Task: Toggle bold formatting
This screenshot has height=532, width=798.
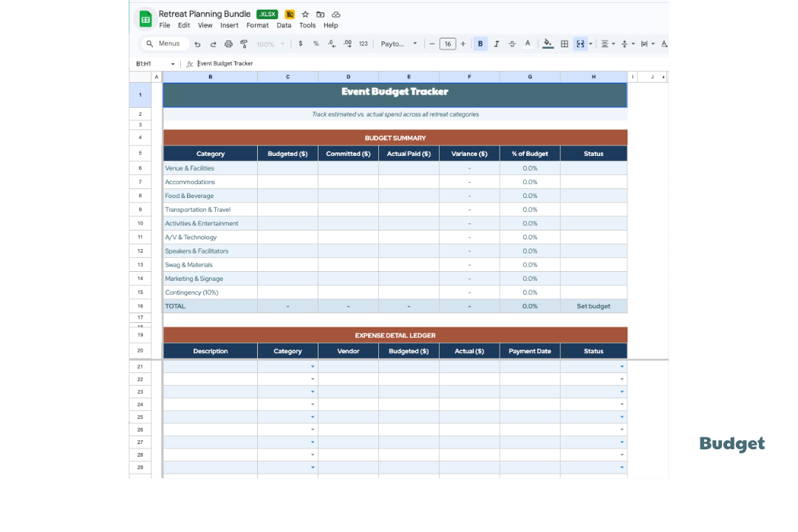Action: click(x=480, y=44)
